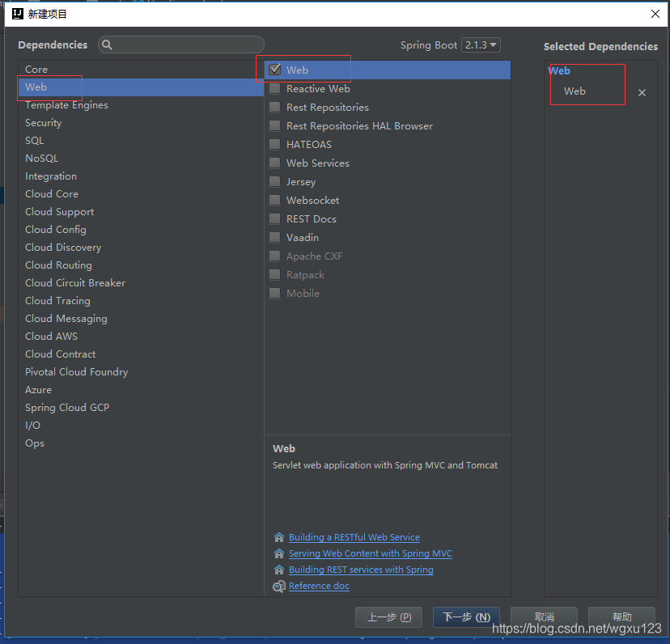Tick the Vaadin checkbox

click(275, 237)
